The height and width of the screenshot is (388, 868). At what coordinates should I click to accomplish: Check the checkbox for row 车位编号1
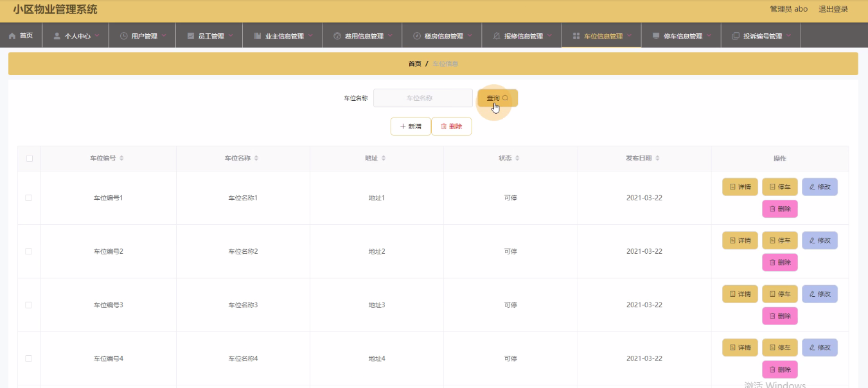click(29, 198)
